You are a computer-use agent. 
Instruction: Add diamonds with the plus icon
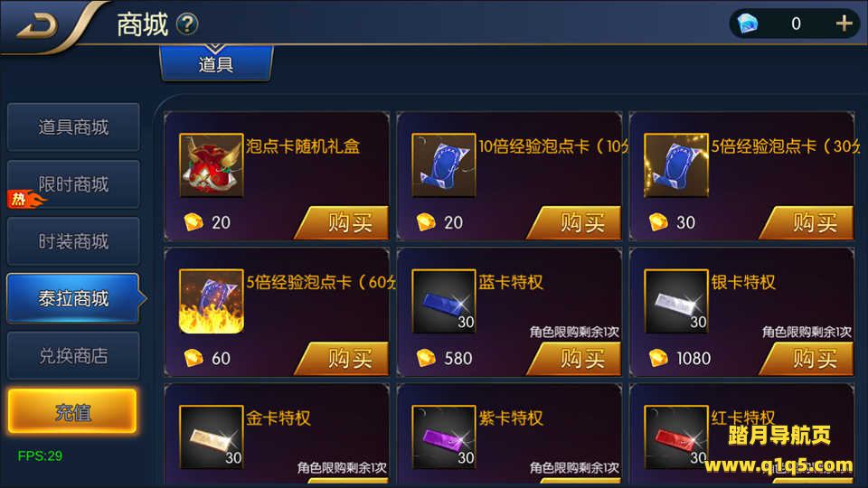(844, 23)
